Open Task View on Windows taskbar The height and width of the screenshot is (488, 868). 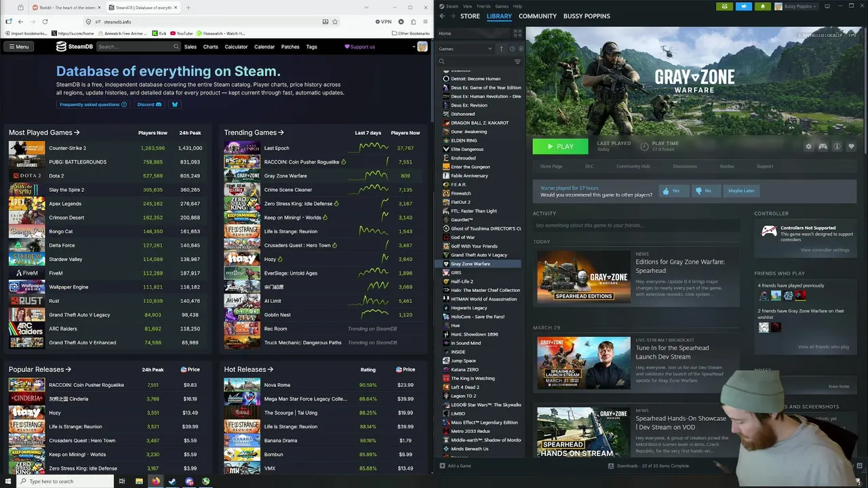point(122,481)
